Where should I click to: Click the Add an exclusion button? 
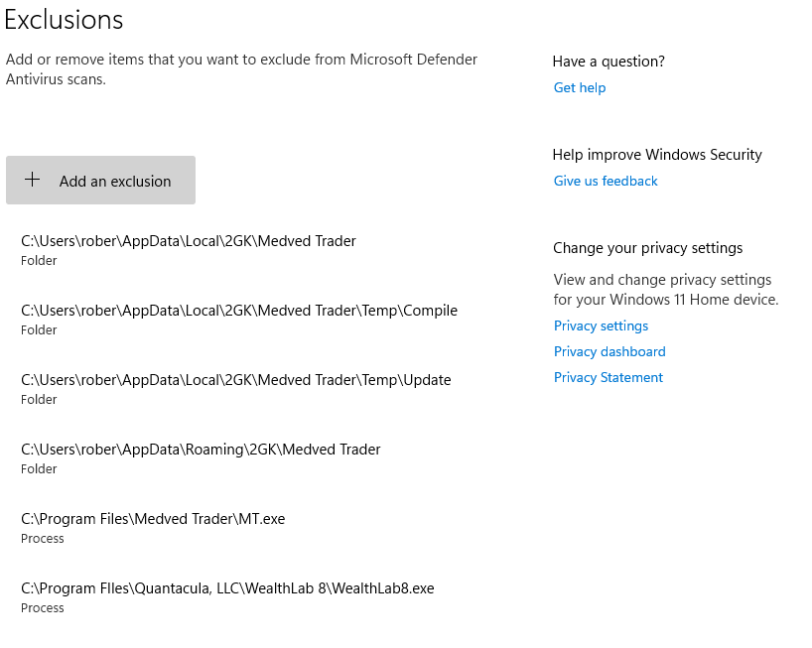click(100, 181)
